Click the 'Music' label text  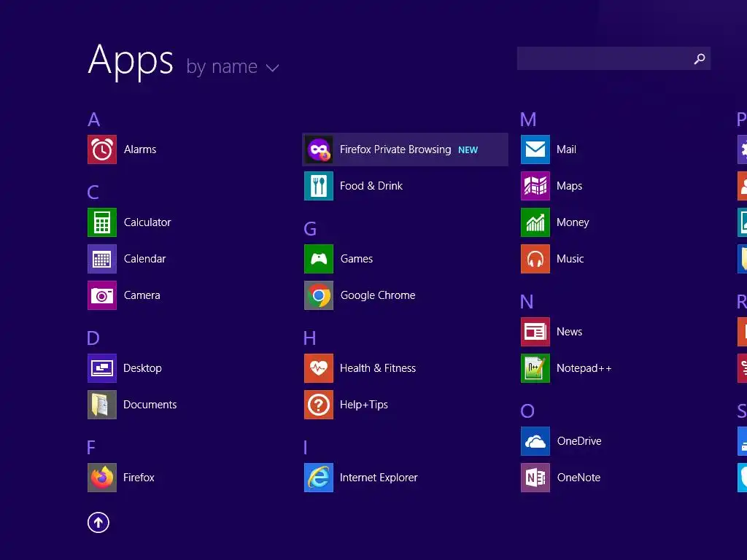click(570, 259)
